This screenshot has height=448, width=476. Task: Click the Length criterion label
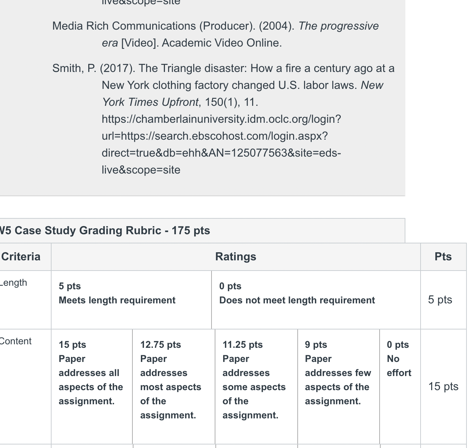(13, 283)
